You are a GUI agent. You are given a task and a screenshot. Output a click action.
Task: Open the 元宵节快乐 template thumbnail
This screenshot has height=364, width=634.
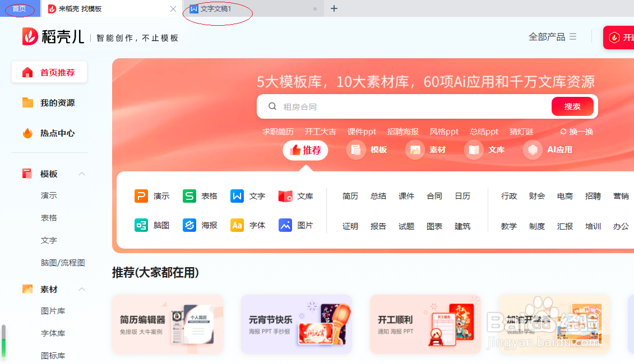[297, 324]
